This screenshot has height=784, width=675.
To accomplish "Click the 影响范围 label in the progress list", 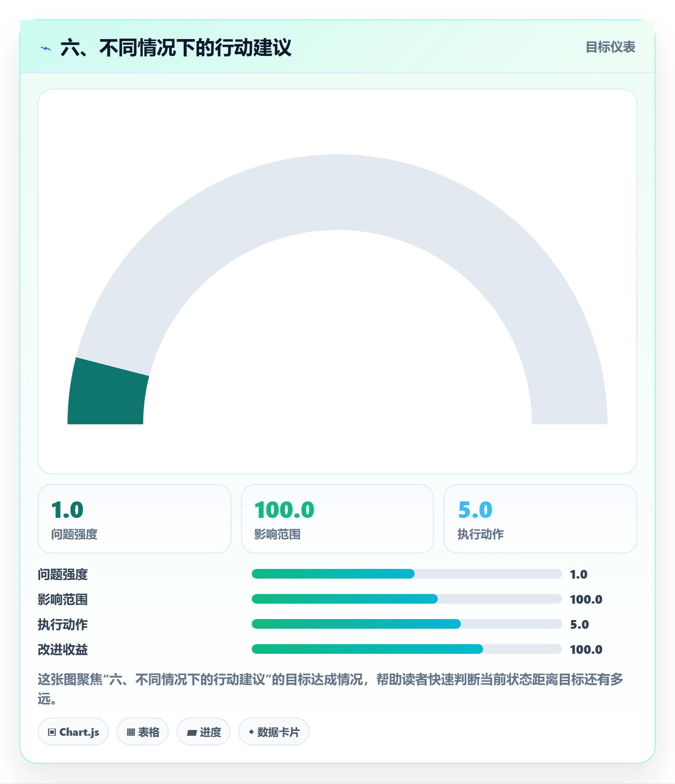I will [x=63, y=599].
